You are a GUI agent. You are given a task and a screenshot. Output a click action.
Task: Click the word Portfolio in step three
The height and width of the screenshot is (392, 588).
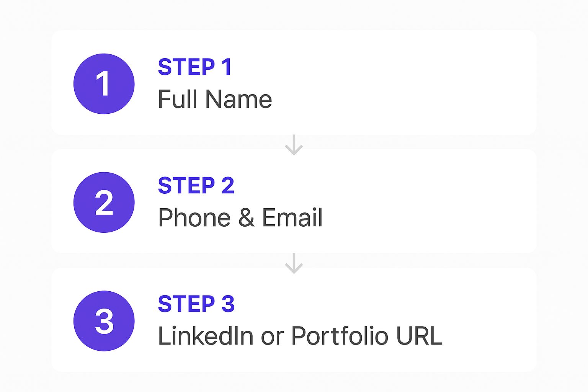pos(340,336)
